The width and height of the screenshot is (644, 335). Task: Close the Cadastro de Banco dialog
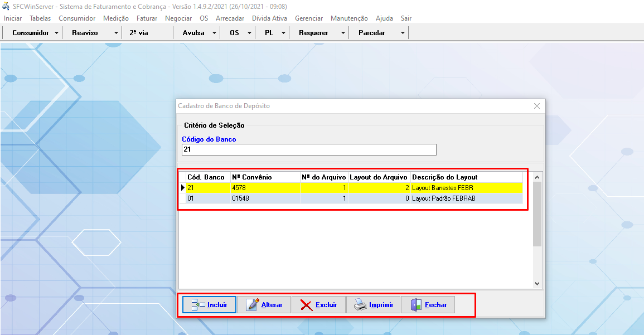pos(537,106)
